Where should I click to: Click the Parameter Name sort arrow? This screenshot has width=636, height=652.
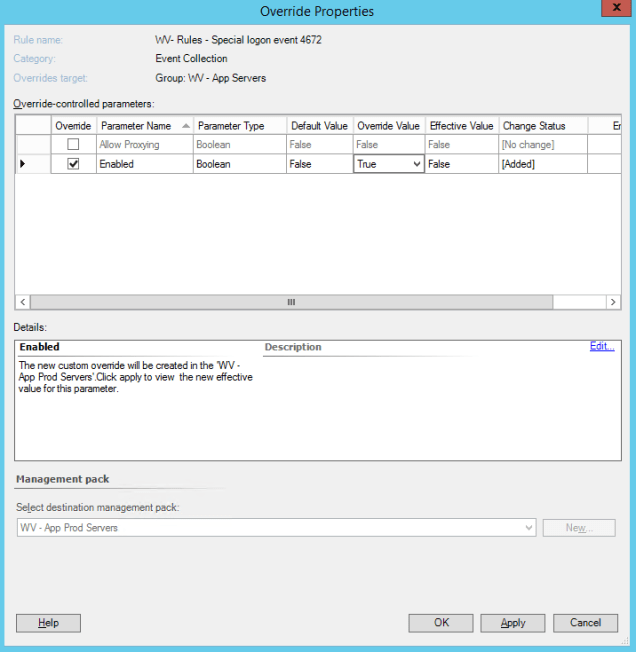(184, 126)
